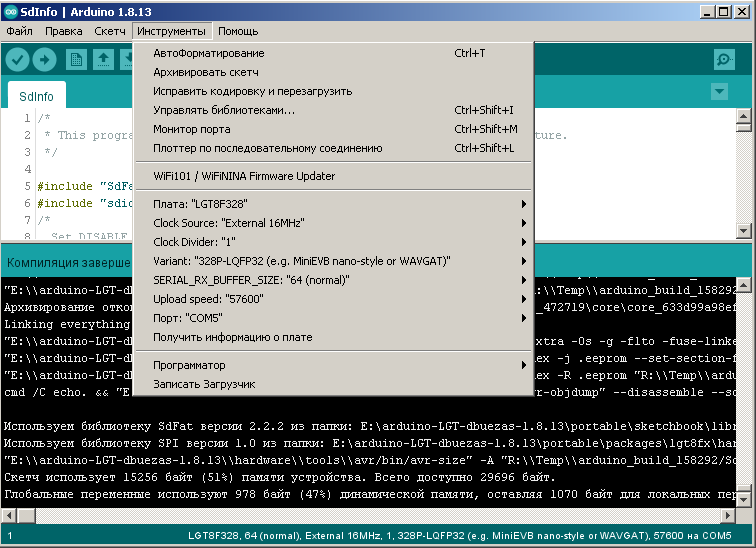This screenshot has height=548, width=756.
Task: Expand the Программатор submenu
Action: (333, 365)
